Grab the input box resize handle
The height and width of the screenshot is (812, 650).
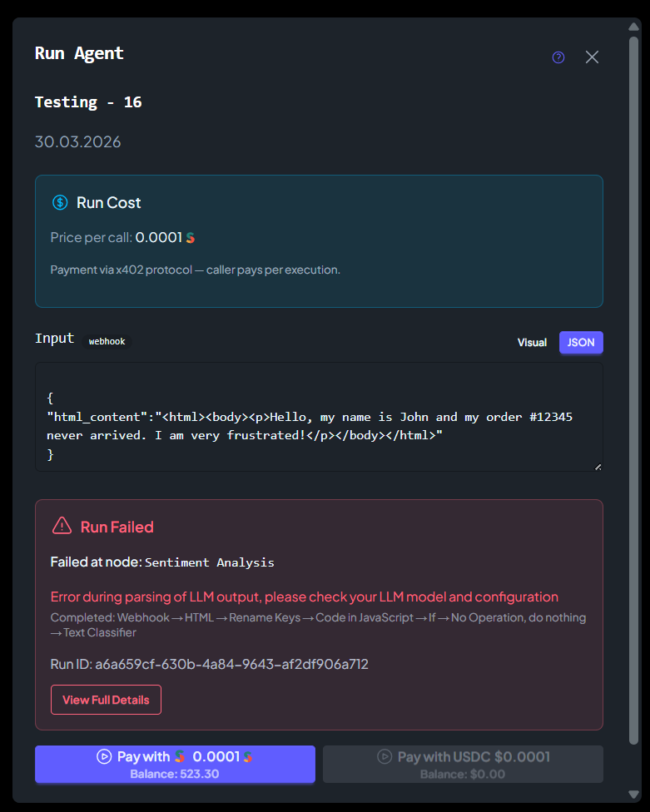598,467
